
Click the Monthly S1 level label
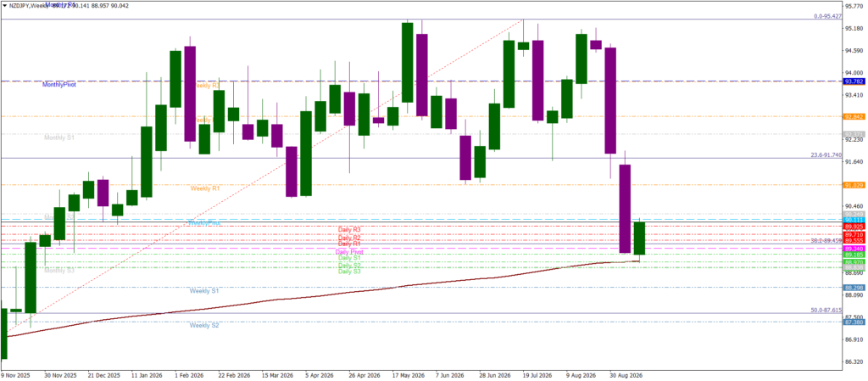[x=59, y=137]
